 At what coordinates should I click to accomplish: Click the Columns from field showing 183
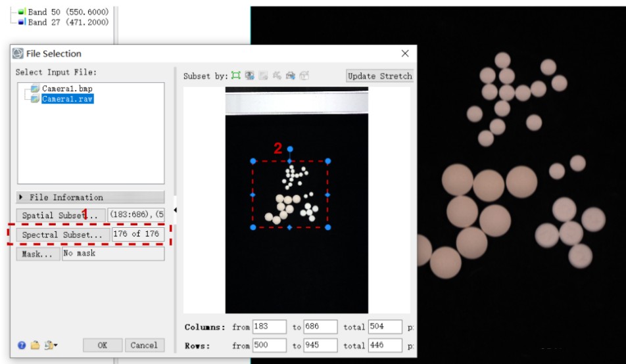click(270, 327)
